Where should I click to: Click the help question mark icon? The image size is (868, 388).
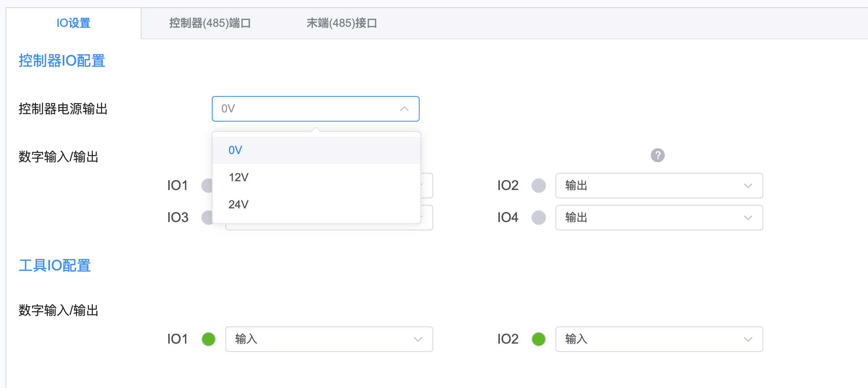coord(657,155)
